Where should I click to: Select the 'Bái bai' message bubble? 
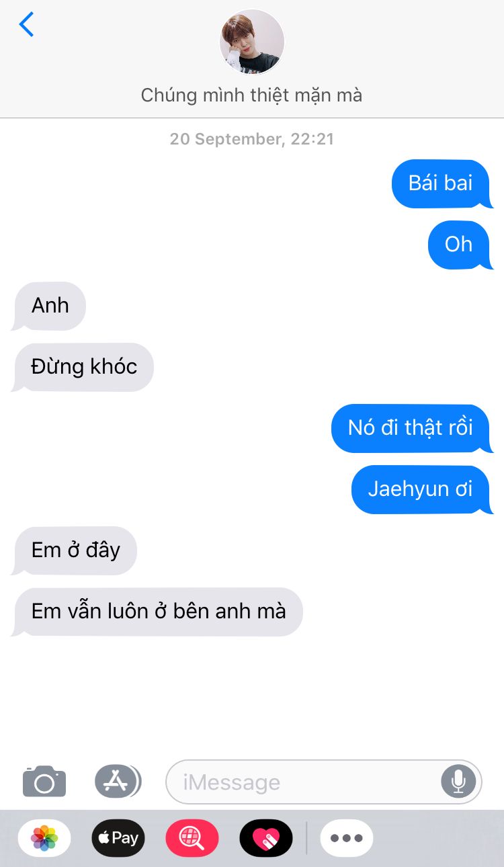click(441, 183)
